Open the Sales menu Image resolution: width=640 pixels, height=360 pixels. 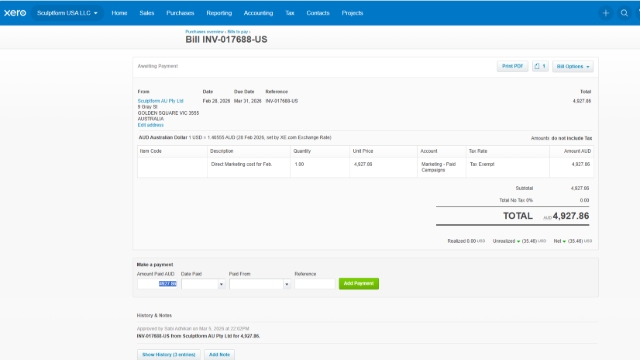coord(147,13)
